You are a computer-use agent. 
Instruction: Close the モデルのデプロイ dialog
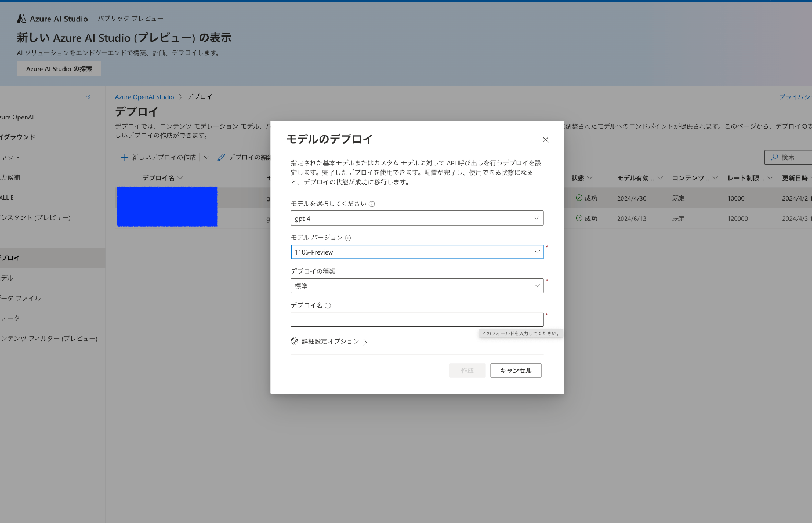click(545, 140)
